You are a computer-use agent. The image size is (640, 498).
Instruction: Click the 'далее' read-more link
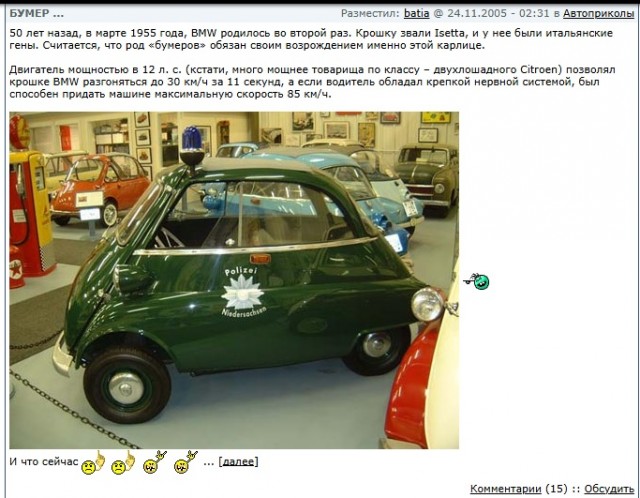pos(238,462)
